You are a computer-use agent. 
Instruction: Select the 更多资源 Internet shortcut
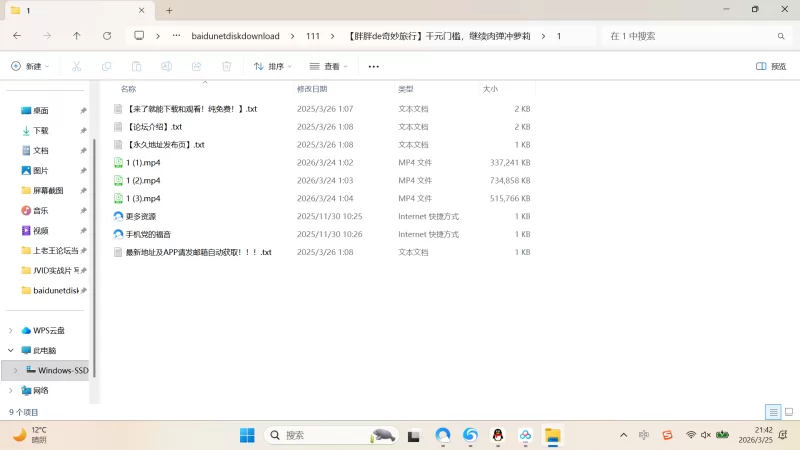(141, 216)
